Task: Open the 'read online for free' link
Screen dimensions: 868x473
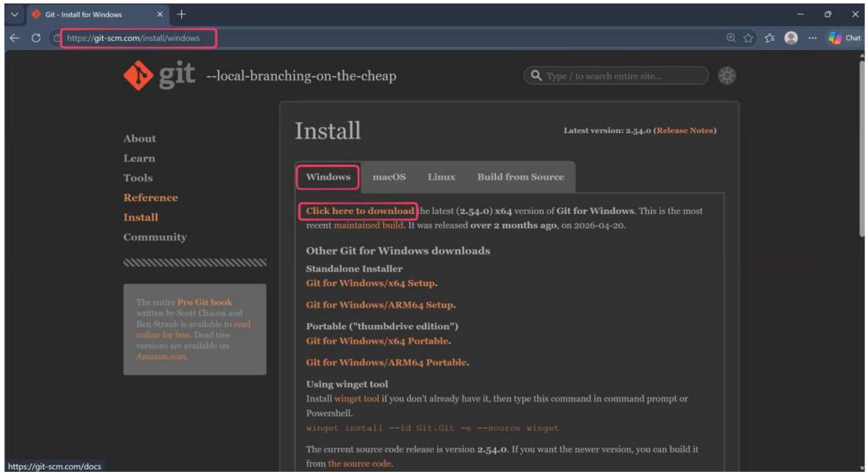Action: (193, 329)
